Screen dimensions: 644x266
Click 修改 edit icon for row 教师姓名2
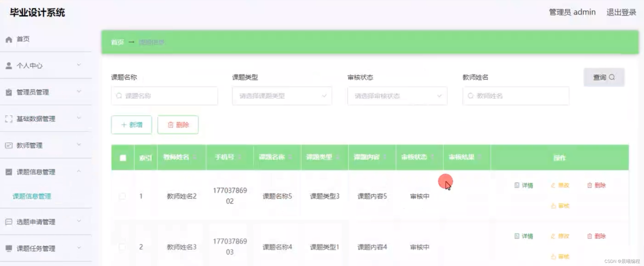[553, 185]
